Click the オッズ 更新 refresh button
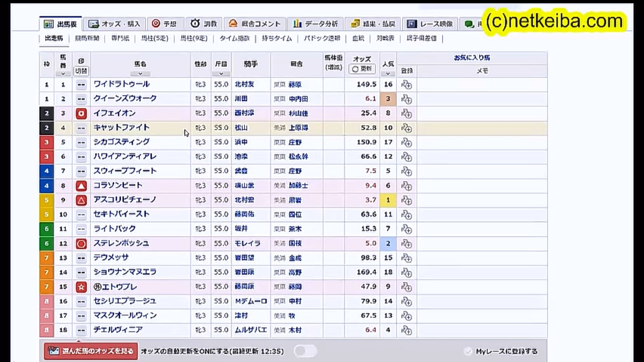The height and width of the screenshot is (362, 644). pyautogui.click(x=362, y=69)
